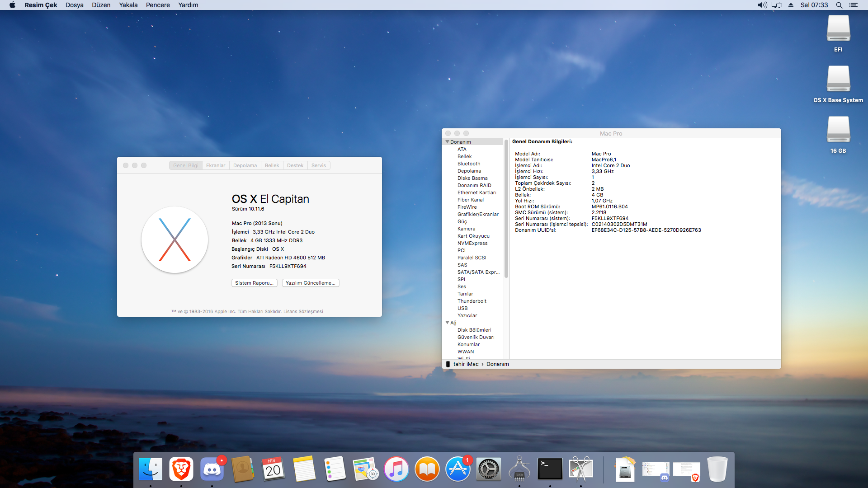Click the eject icon in menu bar
This screenshot has height=488, width=868.
791,5
